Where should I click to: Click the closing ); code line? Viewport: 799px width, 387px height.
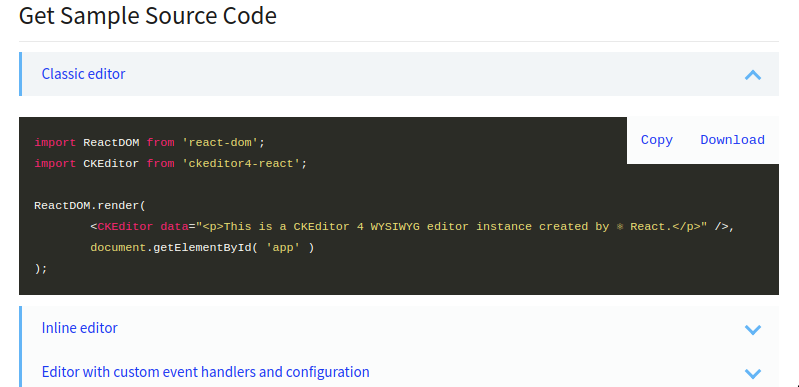(41, 269)
